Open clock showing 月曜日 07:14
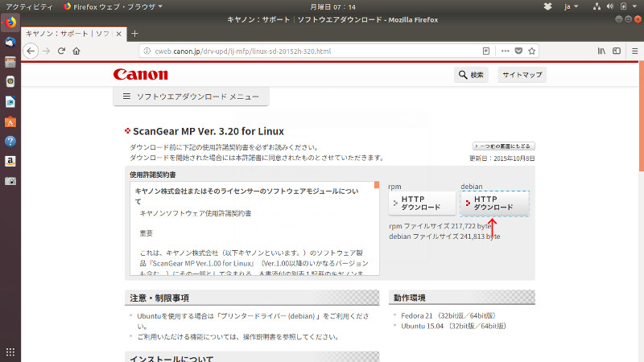Screen dimensions: 644x362 tap(332, 6)
